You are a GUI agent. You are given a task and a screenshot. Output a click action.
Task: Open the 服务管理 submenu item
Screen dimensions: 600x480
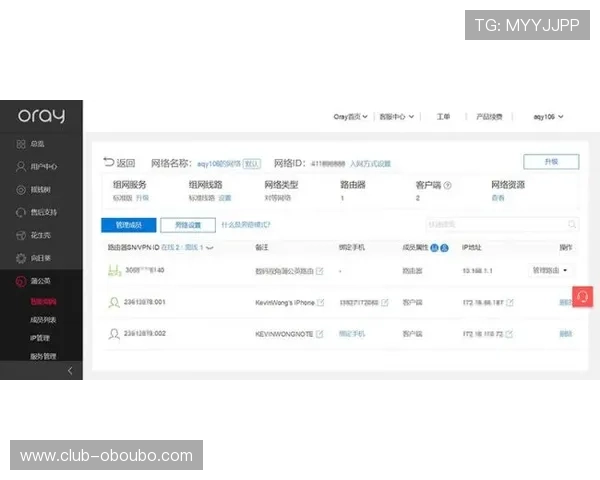click(x=43, y=356)
